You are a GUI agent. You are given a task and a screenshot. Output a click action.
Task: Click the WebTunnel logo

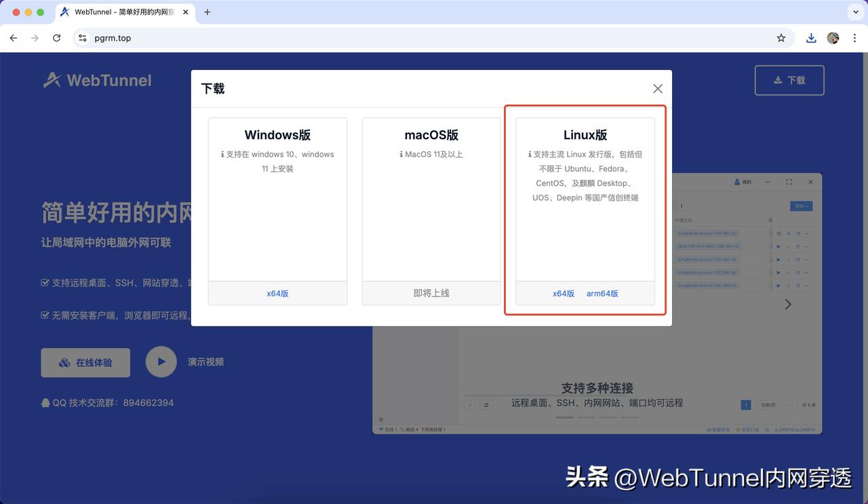96,80
